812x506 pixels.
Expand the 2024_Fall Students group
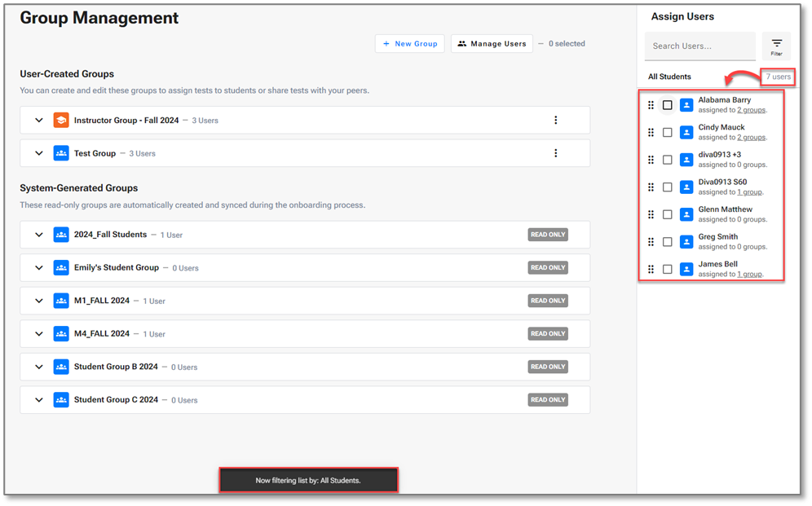[38, 235]
